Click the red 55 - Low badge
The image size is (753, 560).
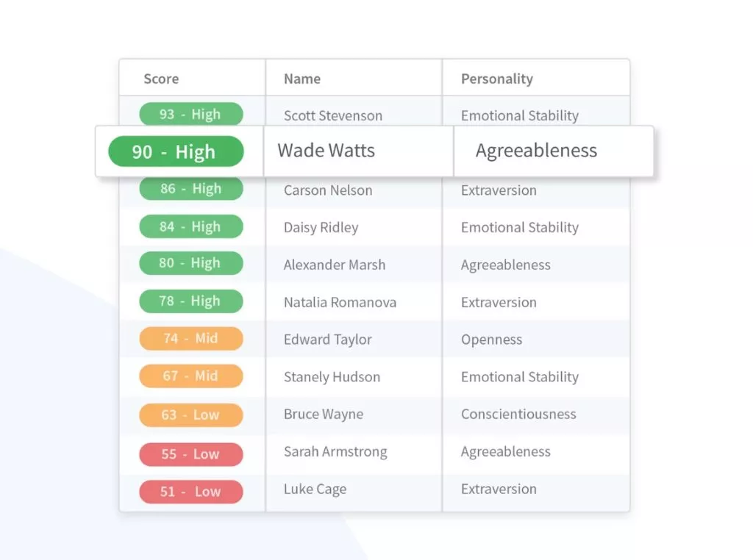pyautogui.click(x=190, y=454)
